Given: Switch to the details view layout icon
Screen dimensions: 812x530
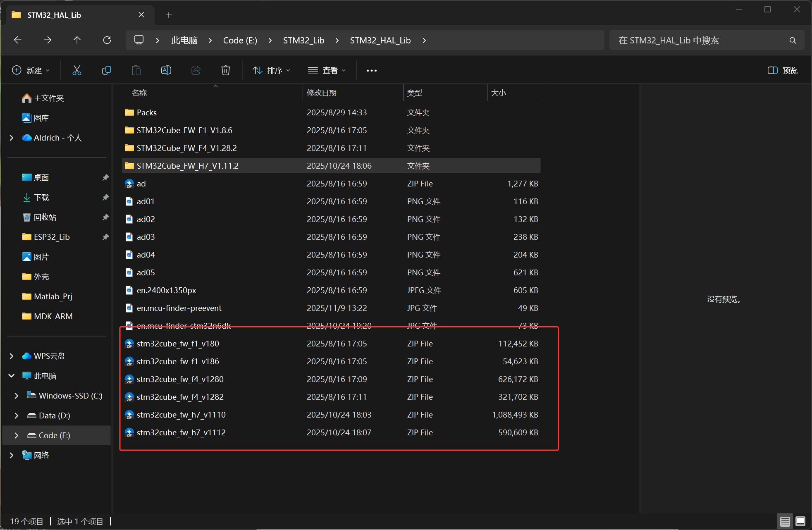Looking at the screenshot, I should pyautogui.click(x=785, y=521).
